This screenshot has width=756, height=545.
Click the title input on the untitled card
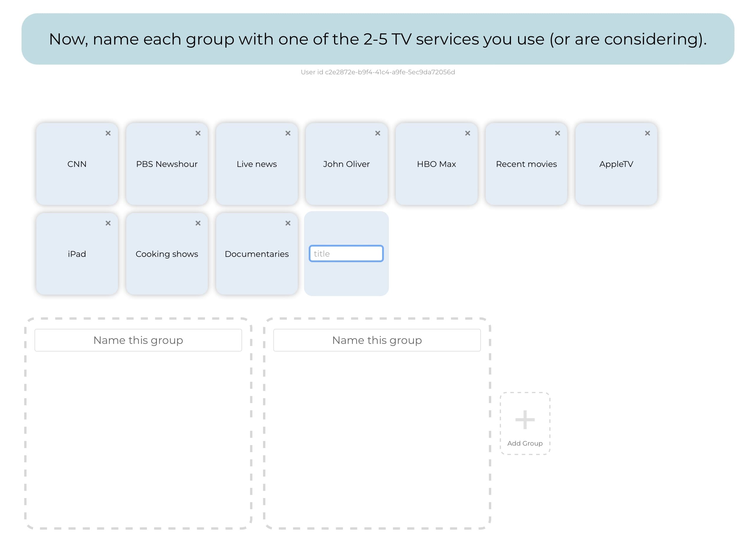tap(347, 253)
